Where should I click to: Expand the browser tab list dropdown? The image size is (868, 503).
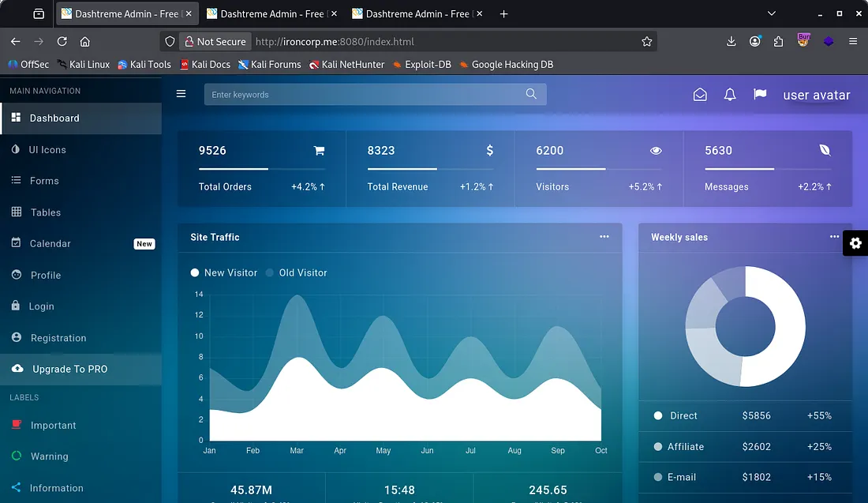click(x=772, y=13)
